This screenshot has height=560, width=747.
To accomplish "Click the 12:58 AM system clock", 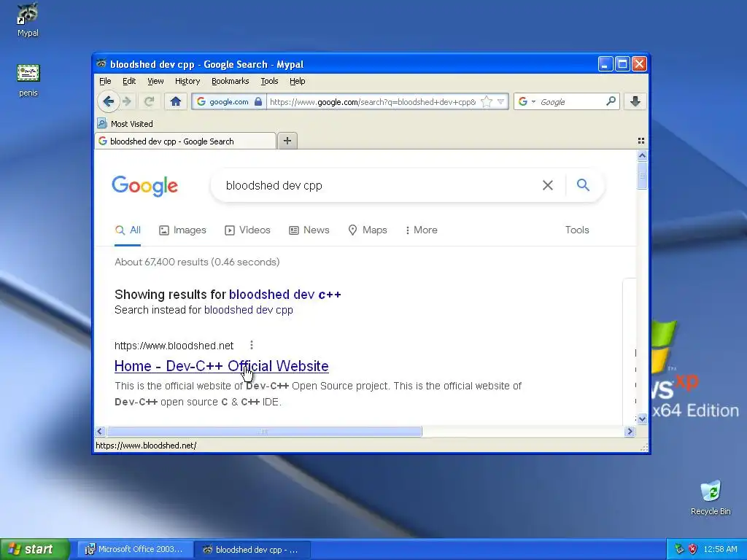I will click(x=720, y=549).
